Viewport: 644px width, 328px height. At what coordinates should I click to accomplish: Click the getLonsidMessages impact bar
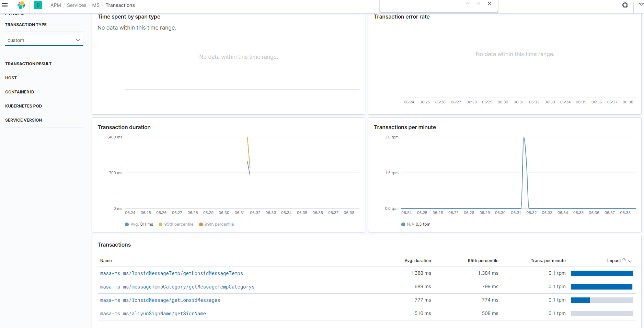pyautogui.click(x=602, y=300)
